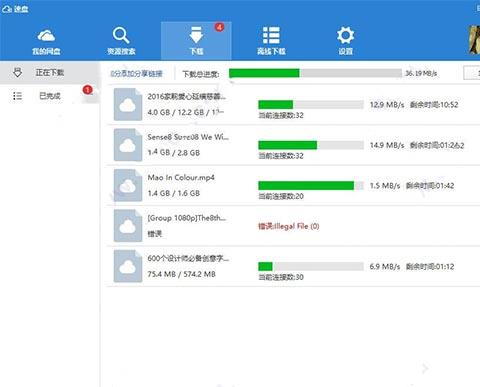Screen dimensions: 480x387
Task: Click file icon of 600个设计师 item
Action: pos(128,266)
